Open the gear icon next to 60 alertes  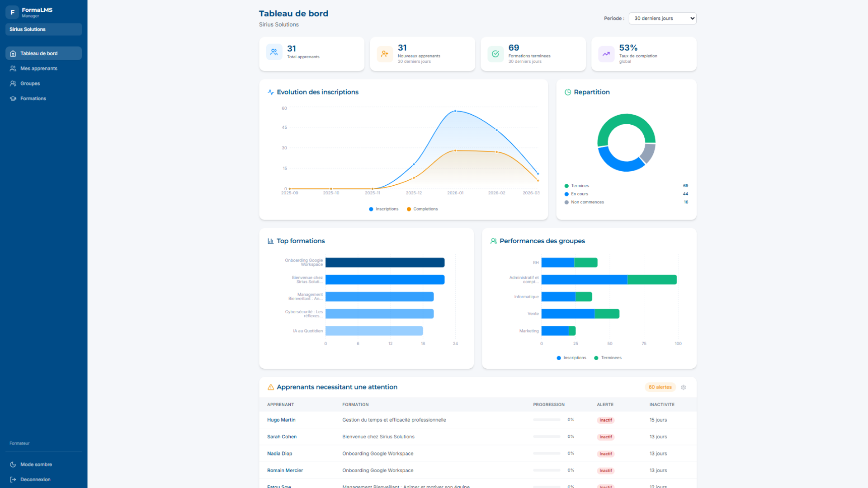point(684,387)
